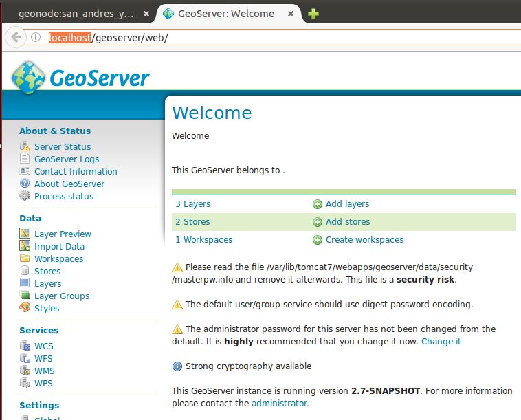This screenshot has width=521, height=420.
Task: Click the Styles palette icon
Action: 25,308
